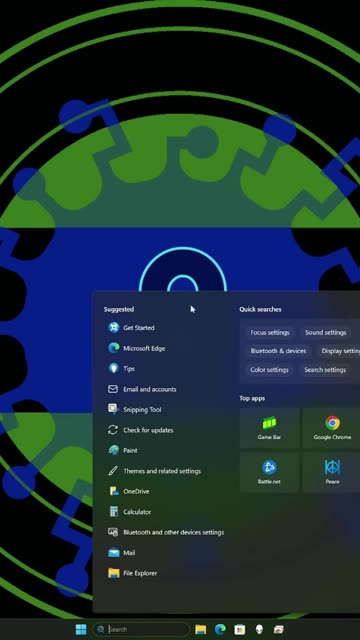
Task: Click the Display settings quick search chip
Action: pos(338,351)
